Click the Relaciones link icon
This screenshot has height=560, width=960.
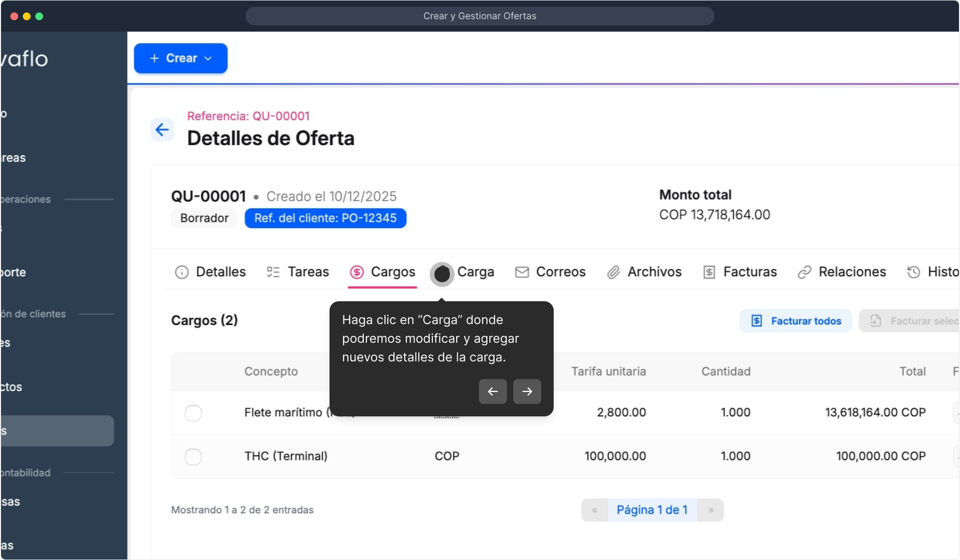pos(804,272)
